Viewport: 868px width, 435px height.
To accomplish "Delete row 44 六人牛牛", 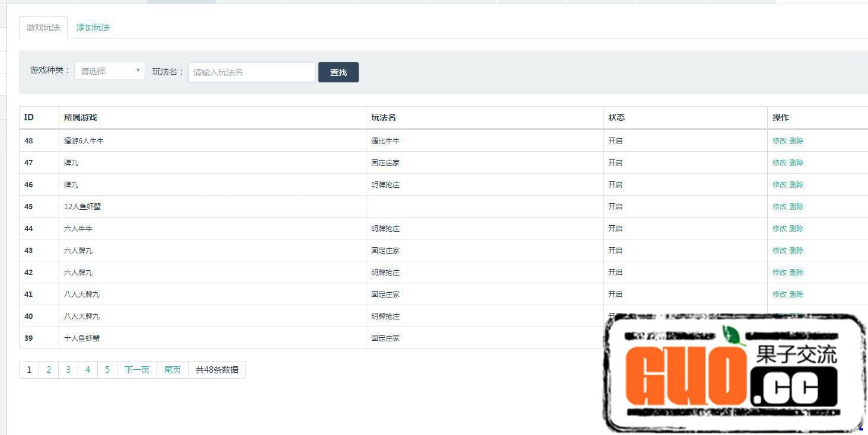I will (x=796, y=229).
